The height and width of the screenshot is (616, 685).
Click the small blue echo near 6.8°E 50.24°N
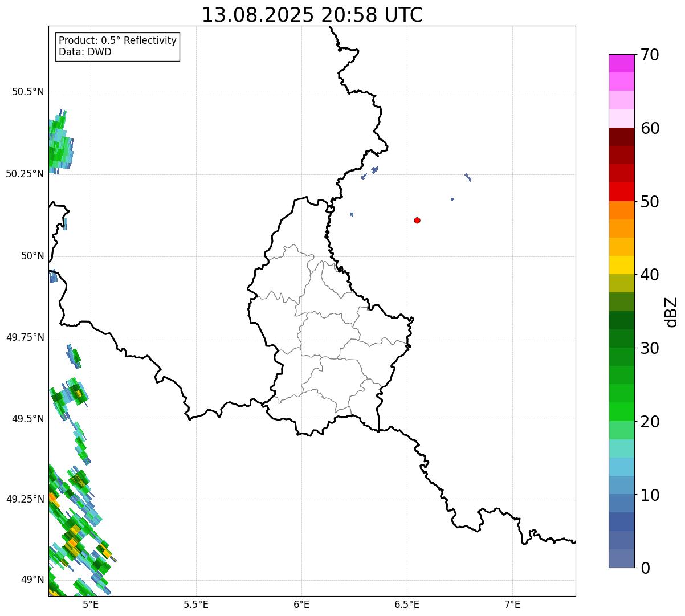pyautogui.click(x=468, y=177)
